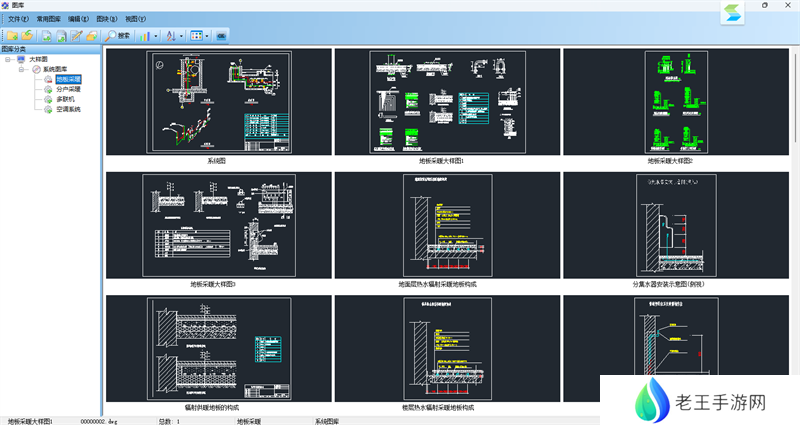Click the open folder toolbar icon
Image resolution: width=800 pixels, height=425 pixels.
point(28,35)
